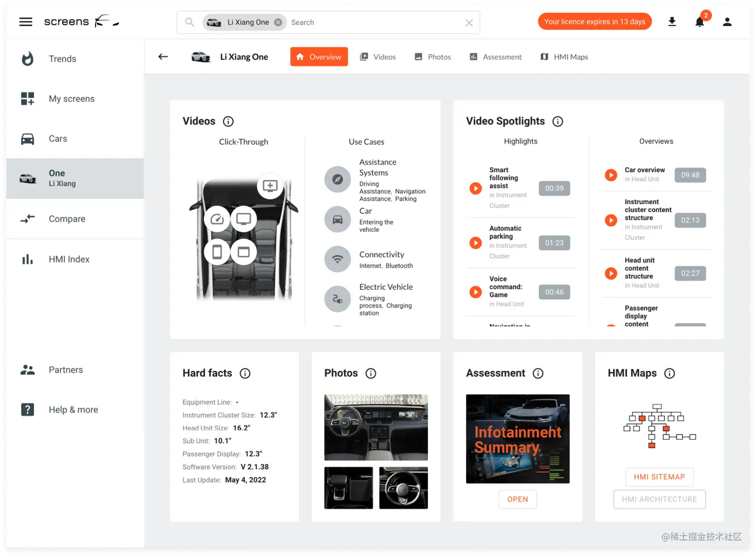Remove the Li Xiang One search chip
The width and height of the screenshot is (756, 556).
(278, 23)
